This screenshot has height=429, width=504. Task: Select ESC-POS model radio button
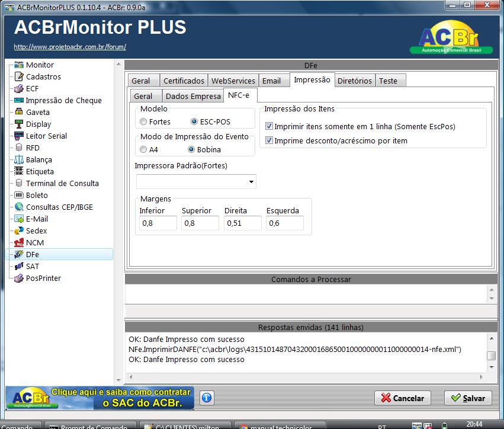(x=194, y=121)
